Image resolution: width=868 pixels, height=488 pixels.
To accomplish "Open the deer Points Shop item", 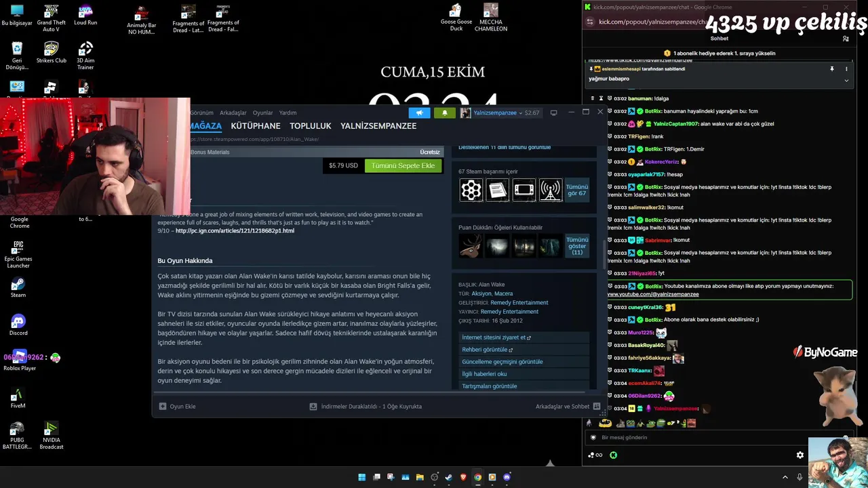I will click(471, 245).
